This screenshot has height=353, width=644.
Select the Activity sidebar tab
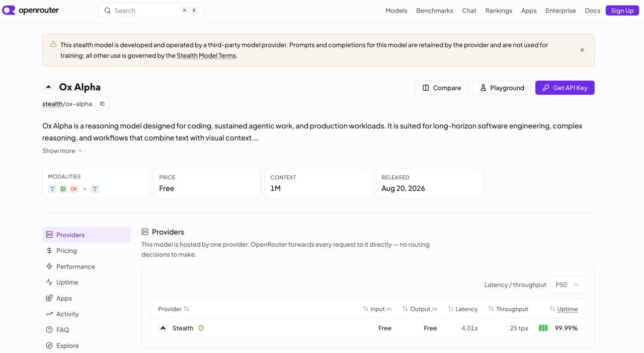click(87, 314)
